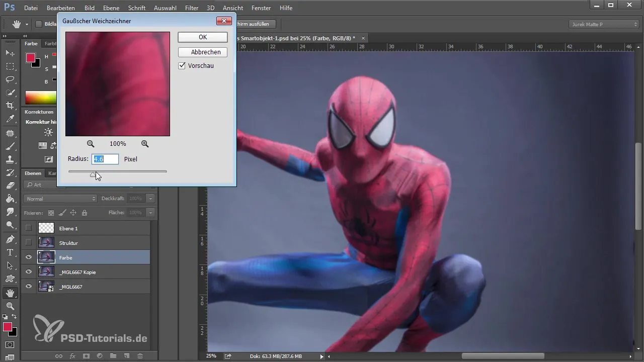Open the Deckkraft opacity dropdown
The height and width of the screenshot is (362, 644).
(x=150, y=199)
